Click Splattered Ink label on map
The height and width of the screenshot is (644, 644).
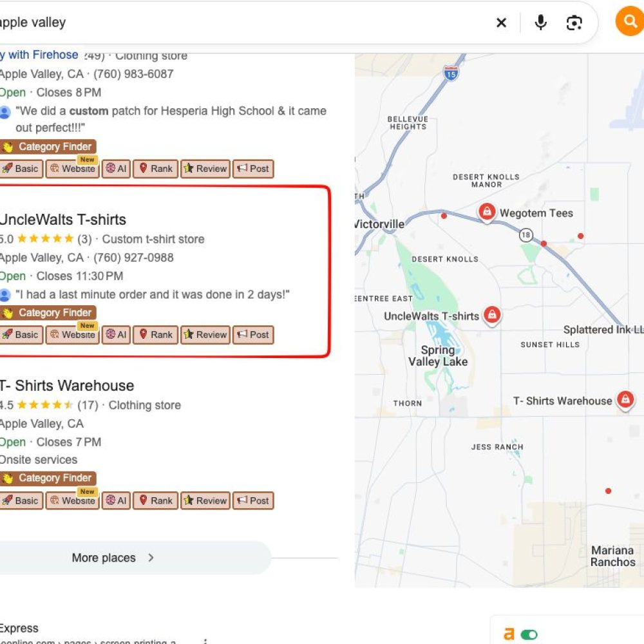603,329
